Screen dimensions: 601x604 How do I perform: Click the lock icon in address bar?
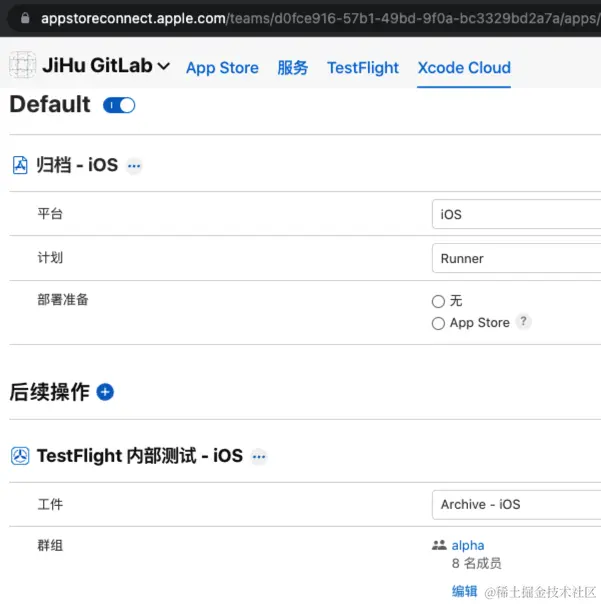25,18
